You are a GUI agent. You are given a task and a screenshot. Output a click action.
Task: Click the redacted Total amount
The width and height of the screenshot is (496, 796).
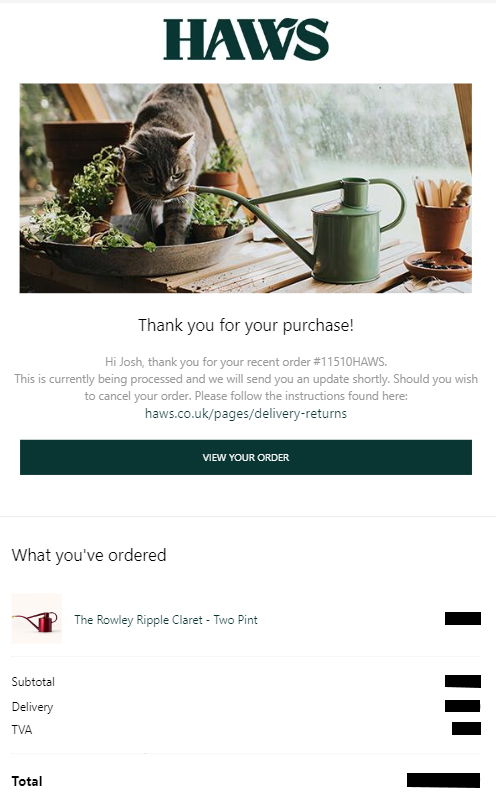(x=443, y=781)
